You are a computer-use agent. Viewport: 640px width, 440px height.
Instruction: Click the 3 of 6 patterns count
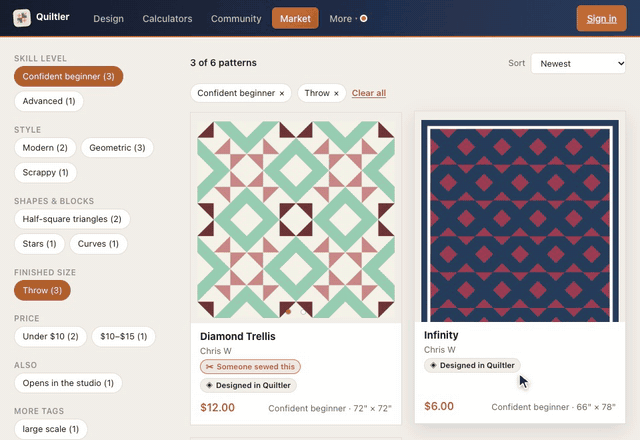pos(223,63)
